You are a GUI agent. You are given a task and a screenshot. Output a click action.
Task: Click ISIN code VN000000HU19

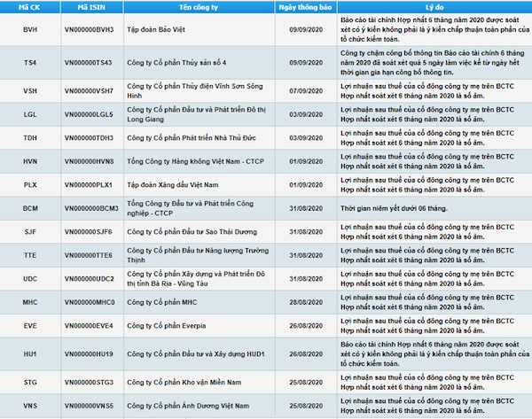89,354
